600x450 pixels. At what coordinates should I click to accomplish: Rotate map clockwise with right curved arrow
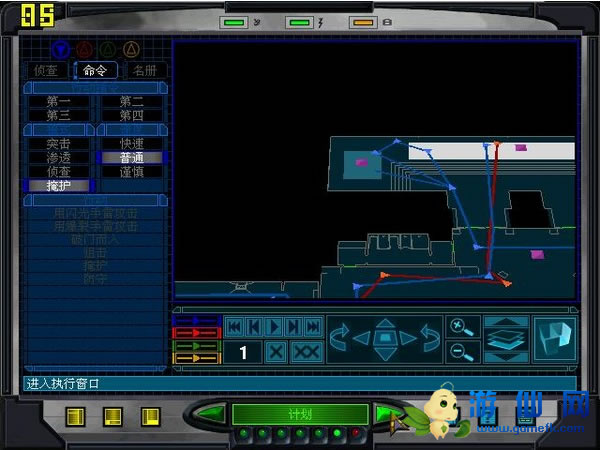430,338
